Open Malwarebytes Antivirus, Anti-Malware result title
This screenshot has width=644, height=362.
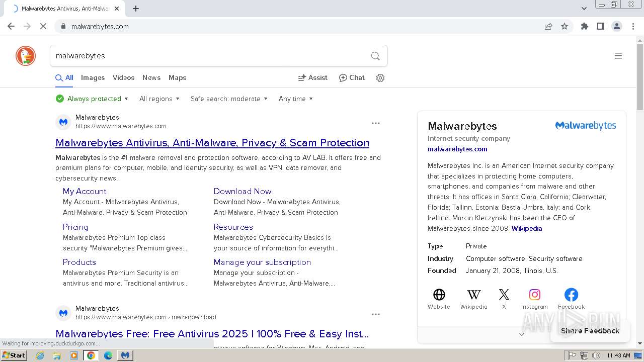(212, 143)
